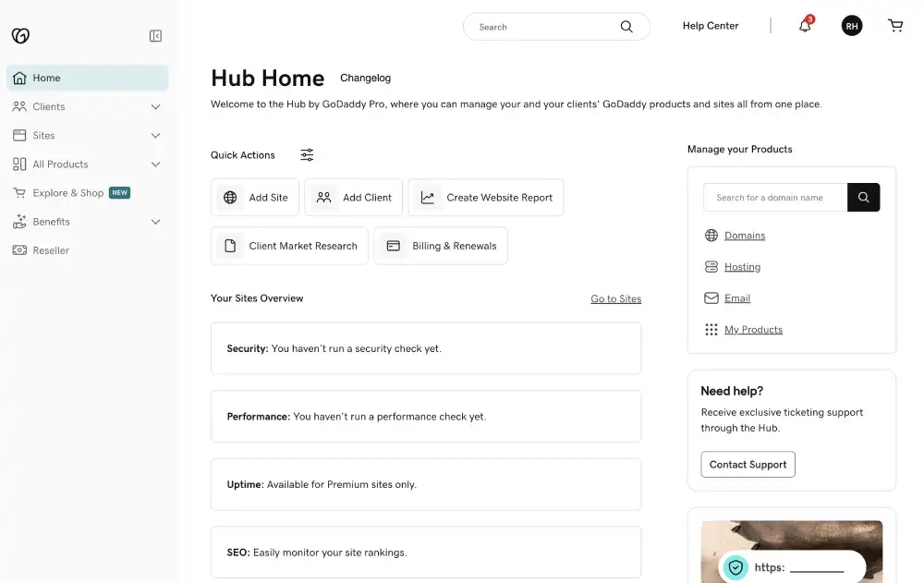Viewport: 924px width, 583px height.
Task: Open the shopping cart
Action: tap(894, 26)
